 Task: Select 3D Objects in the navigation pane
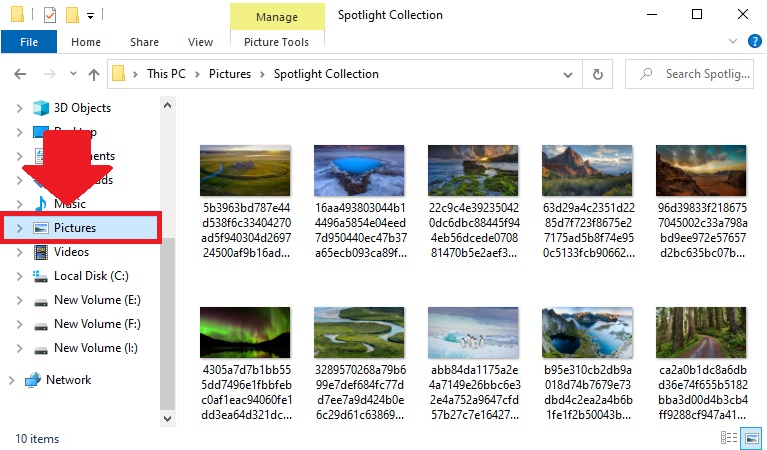coord(82,108)
